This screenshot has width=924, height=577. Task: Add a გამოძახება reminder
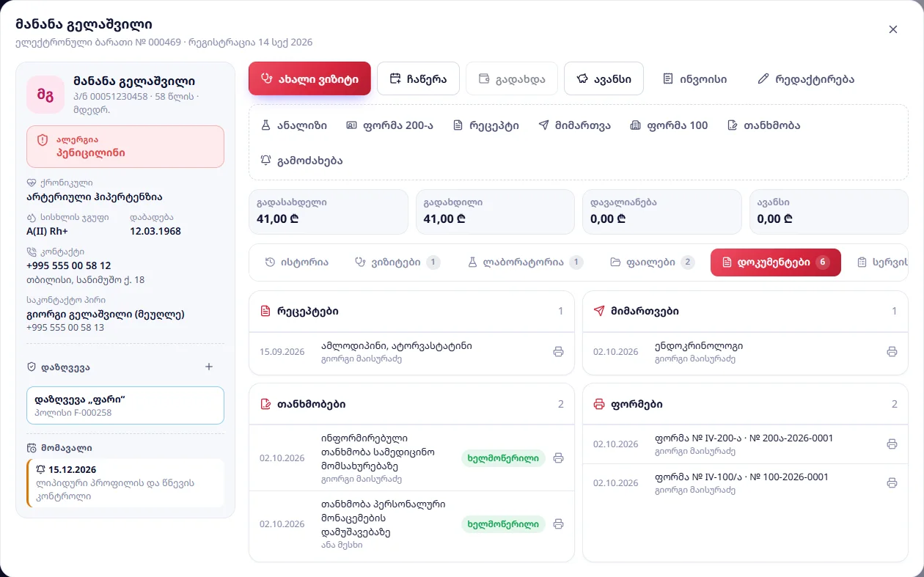click(x=301, y=161)
